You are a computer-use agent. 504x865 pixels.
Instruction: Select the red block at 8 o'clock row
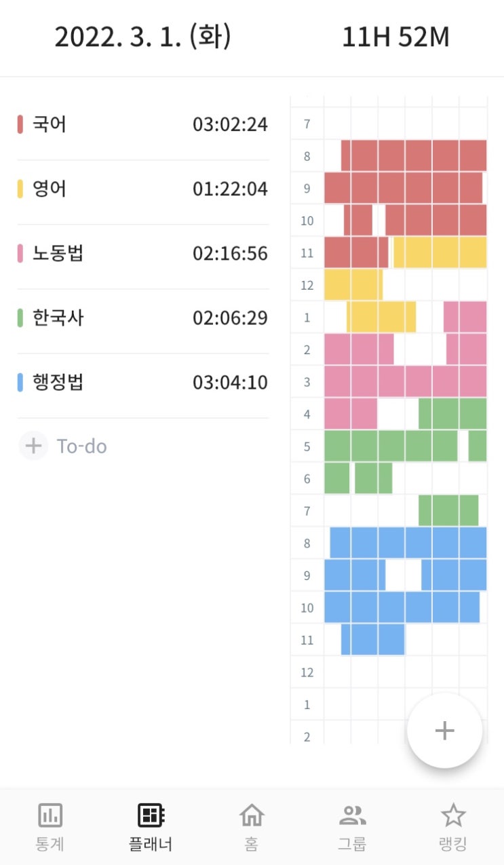coord(414,155)
